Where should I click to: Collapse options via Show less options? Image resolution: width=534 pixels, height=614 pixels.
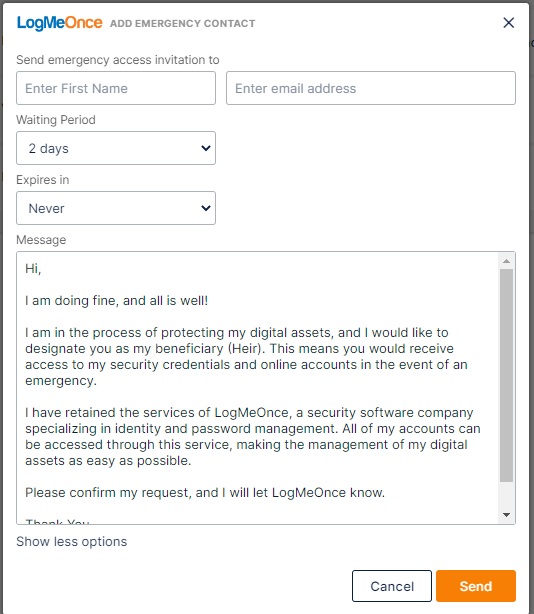(x=72, y=542)
